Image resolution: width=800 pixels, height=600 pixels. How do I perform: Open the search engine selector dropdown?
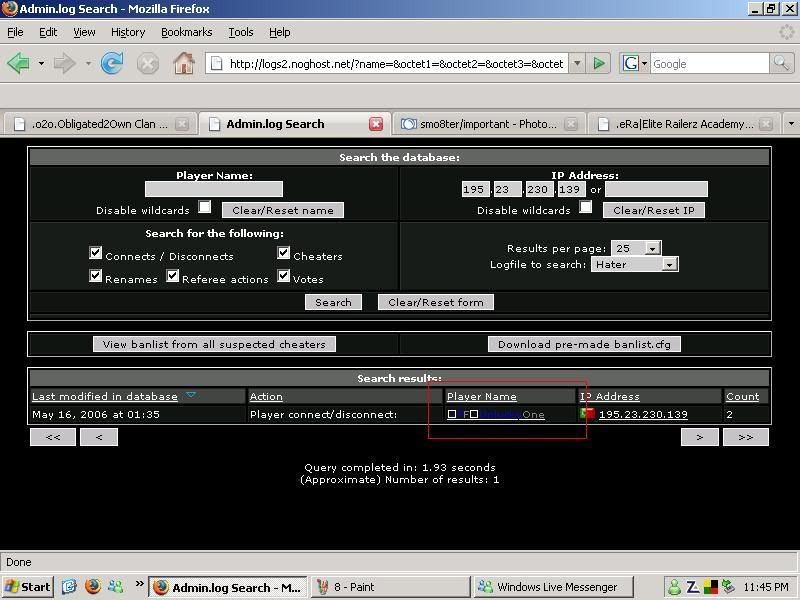point(644,64)
